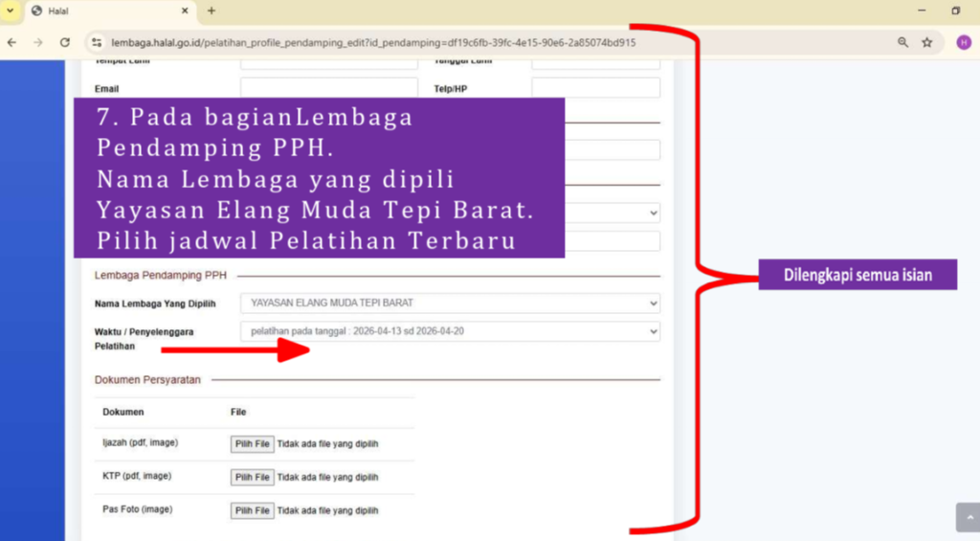Reload the current page
This screenshot has height=541, width=980.
point(65,42)
